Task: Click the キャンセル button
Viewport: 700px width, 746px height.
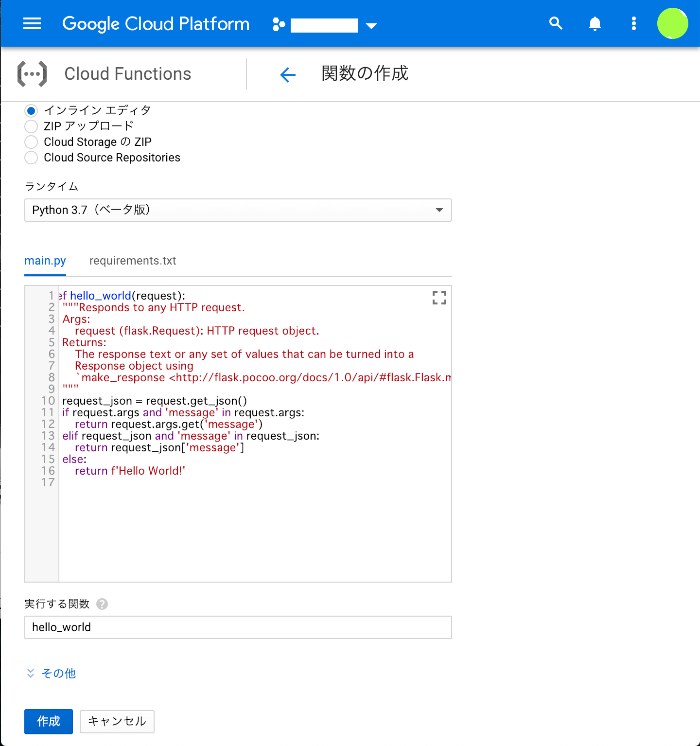Action: pos(117,722)
